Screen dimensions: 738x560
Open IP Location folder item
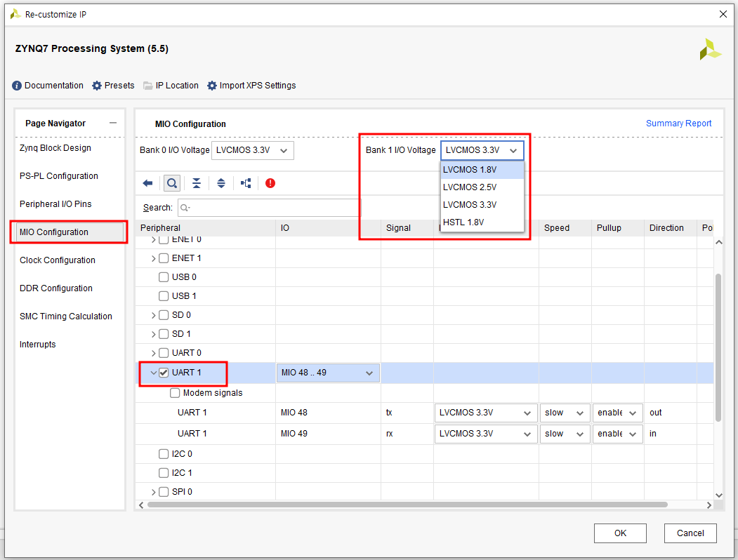[x=171, y=86]
